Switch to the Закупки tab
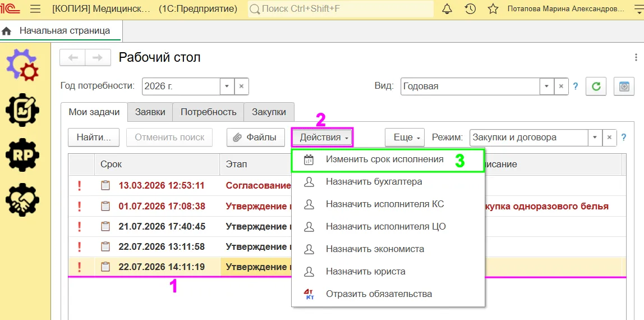644x320 pixels. [269, 112]
